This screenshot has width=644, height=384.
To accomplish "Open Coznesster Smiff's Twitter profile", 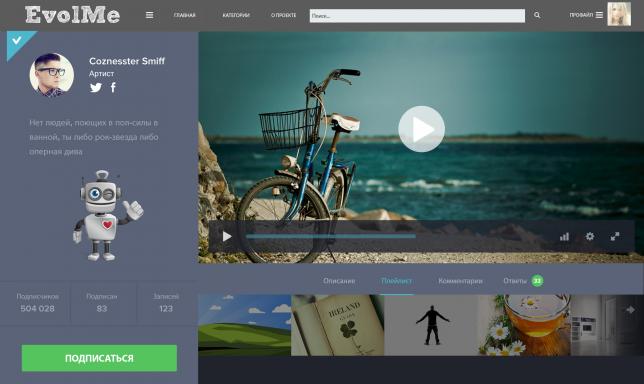I will 96,87.
